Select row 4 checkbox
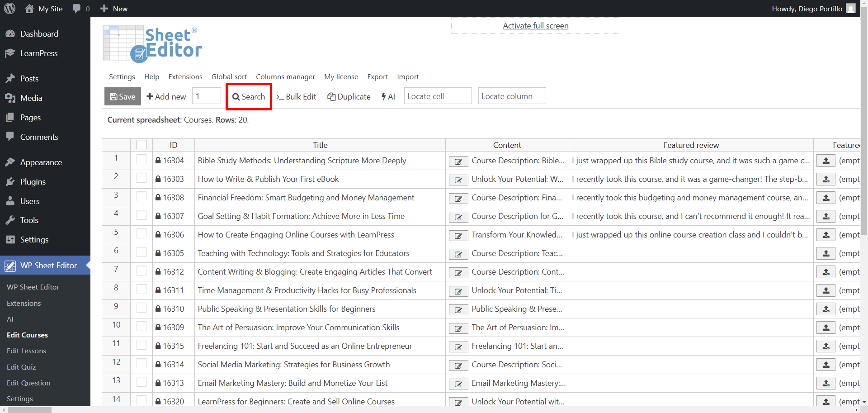 (142, 215)
